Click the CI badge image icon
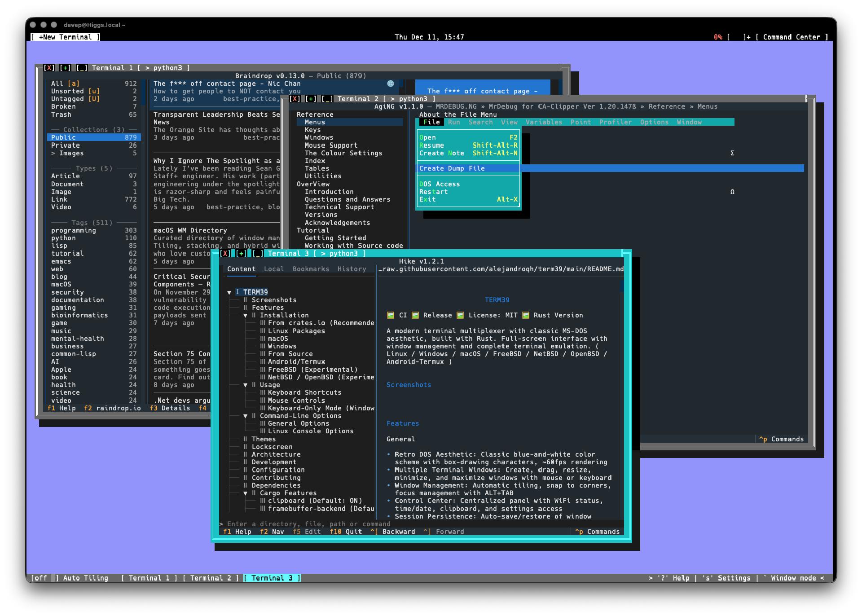 [x=390, y=315]
